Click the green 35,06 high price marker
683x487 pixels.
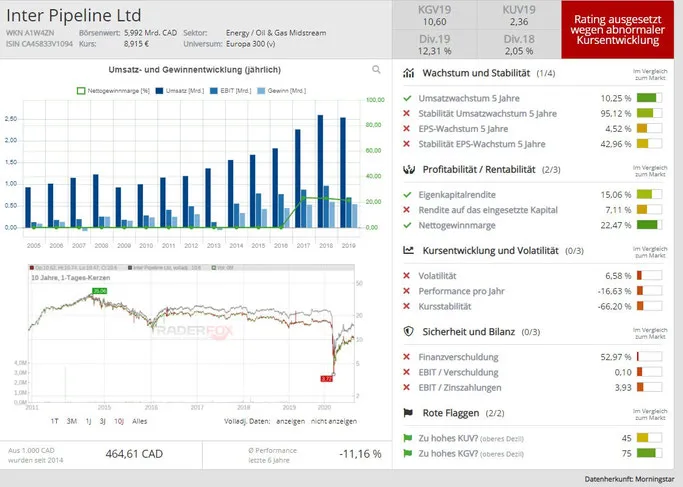point(99,291)
